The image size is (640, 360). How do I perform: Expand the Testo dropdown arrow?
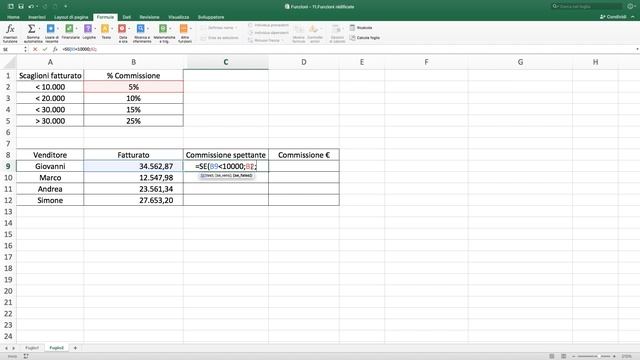112,29
